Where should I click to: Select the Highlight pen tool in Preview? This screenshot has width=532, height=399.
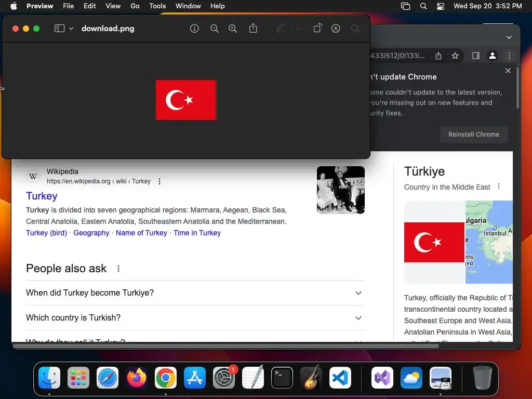[x=280, y=28]
